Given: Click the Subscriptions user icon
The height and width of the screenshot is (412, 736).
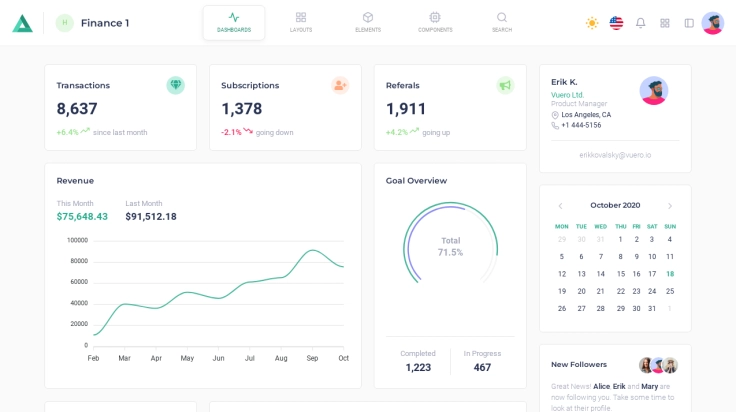Looking at the screenshot, I should [x=340, y=85].
